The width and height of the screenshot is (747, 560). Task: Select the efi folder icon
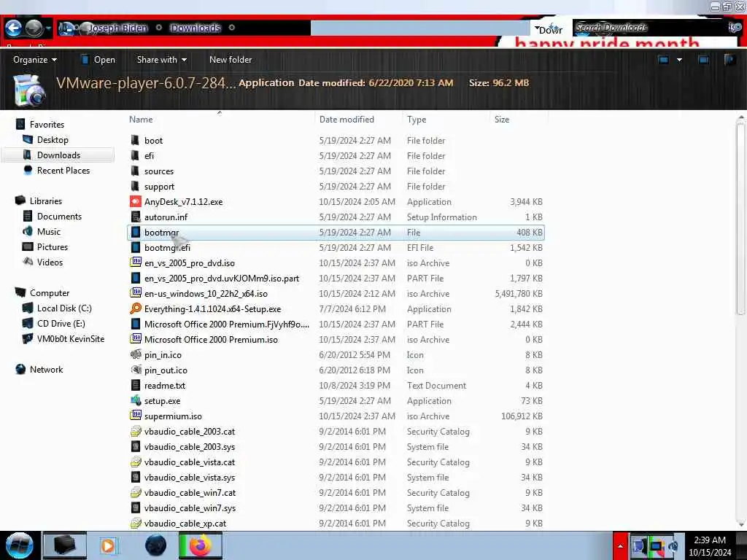135,155
